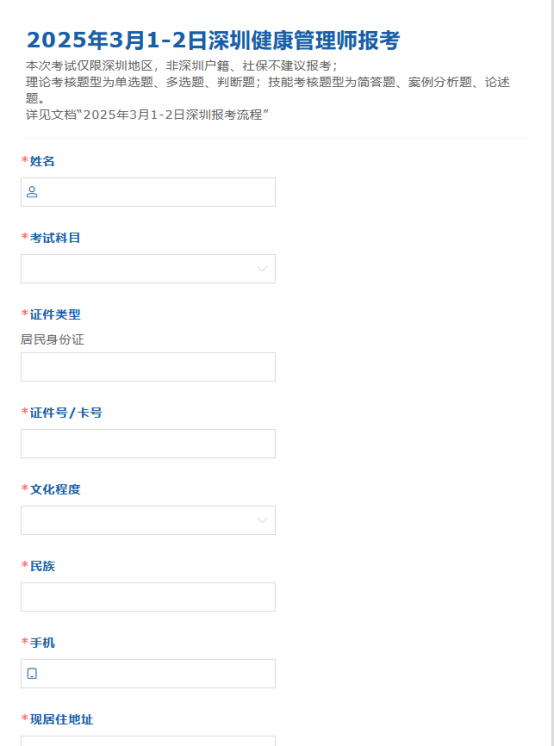
Task: Click the 居民身份证 hint text
Action: click(52, 340)
